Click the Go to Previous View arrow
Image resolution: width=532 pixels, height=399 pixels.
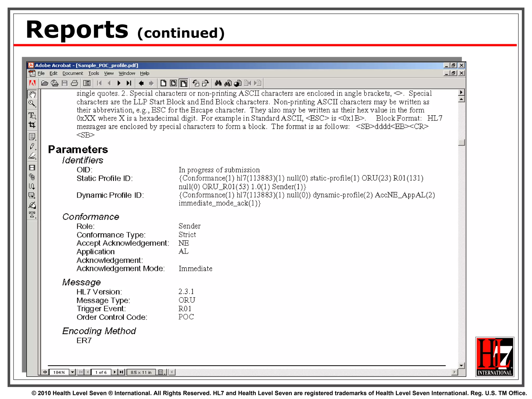141,83
